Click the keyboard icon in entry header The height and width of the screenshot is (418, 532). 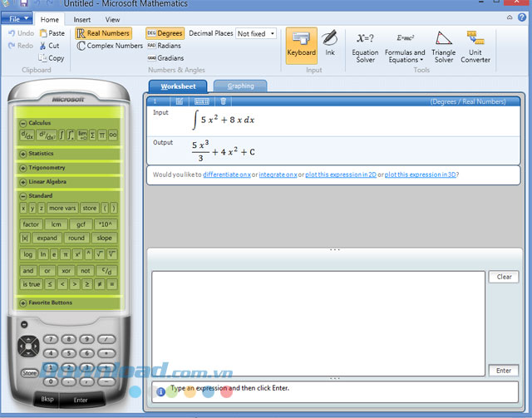tap(202, 101)
